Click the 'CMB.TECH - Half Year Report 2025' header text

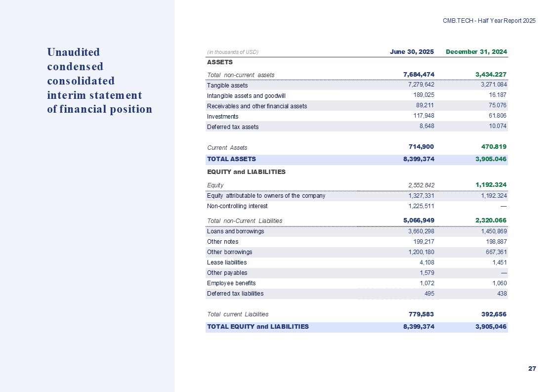point(489,21)
